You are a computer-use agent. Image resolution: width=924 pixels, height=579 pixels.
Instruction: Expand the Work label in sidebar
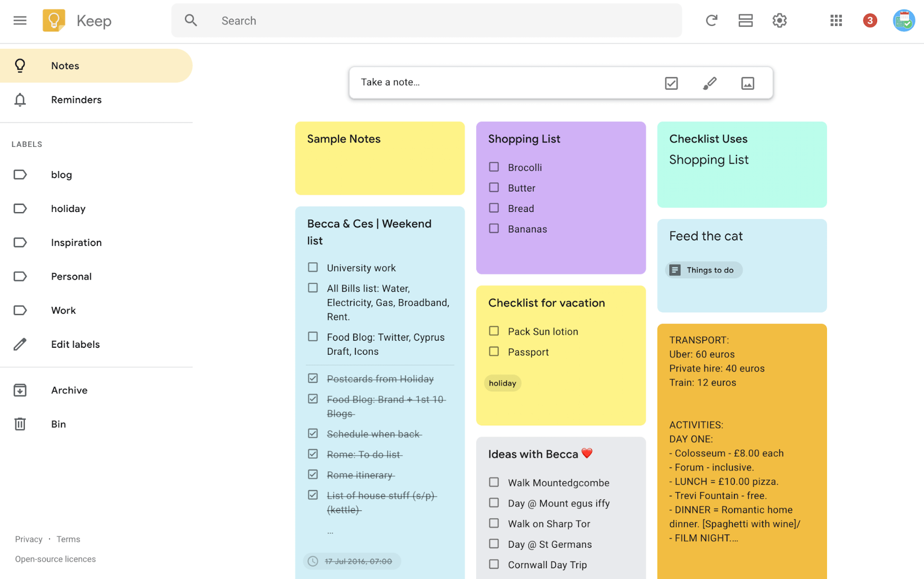click(x=63, y=310)
